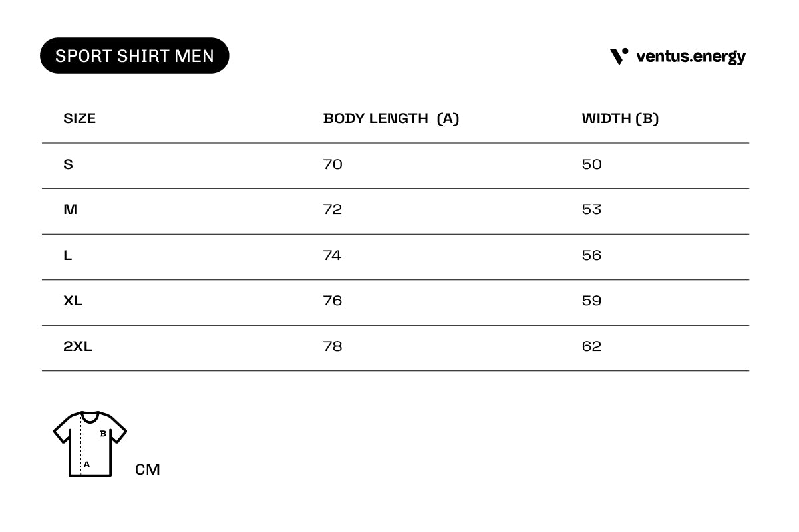Click body length value 74
The height and width of the screenshot is (532, 799).
(332, 255)
